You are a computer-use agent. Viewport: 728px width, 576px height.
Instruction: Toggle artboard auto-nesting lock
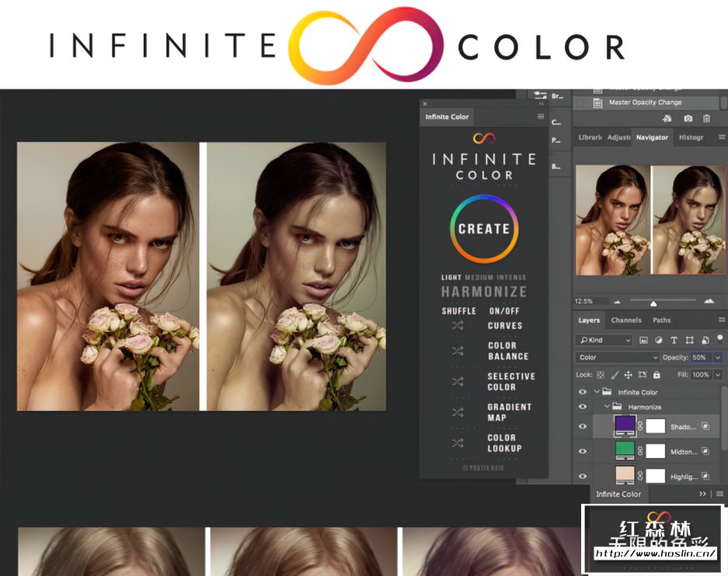[643, 375]
